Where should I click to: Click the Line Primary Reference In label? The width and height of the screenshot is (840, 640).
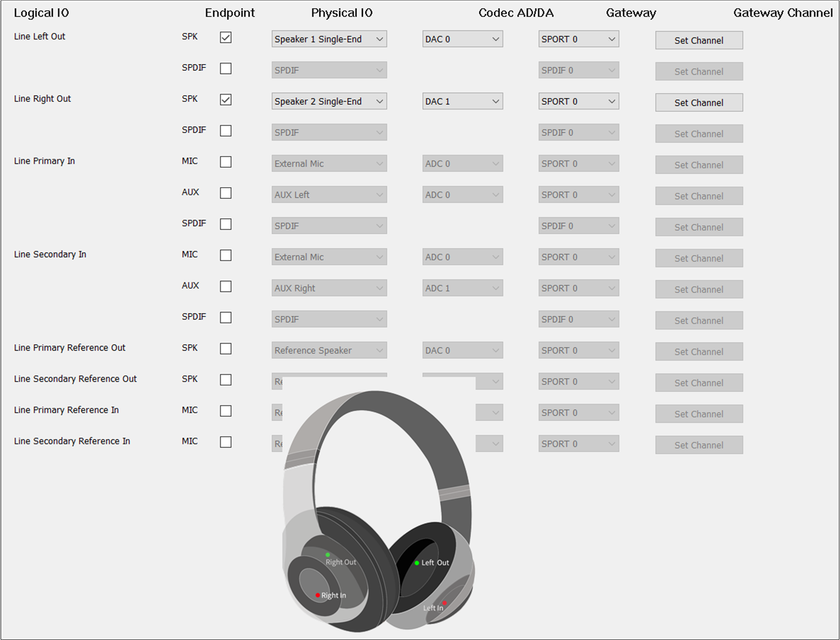(66, 410)
